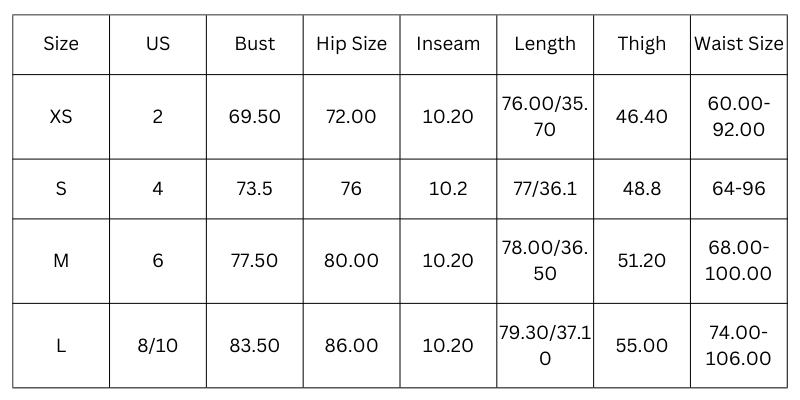The height and width of the screenshot is (400, 800).
Task: Select the L size row label
Action: coord(61,346)
